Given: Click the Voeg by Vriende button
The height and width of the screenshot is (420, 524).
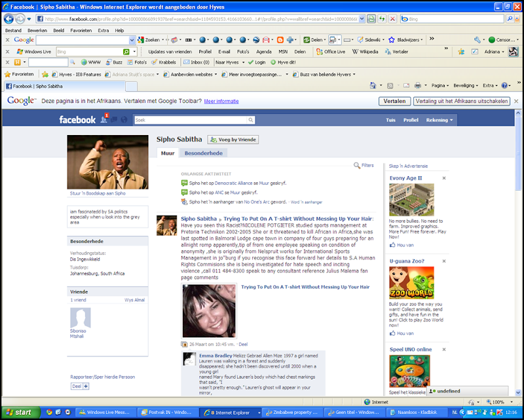Looking at the screenshot, I should 233,140.
